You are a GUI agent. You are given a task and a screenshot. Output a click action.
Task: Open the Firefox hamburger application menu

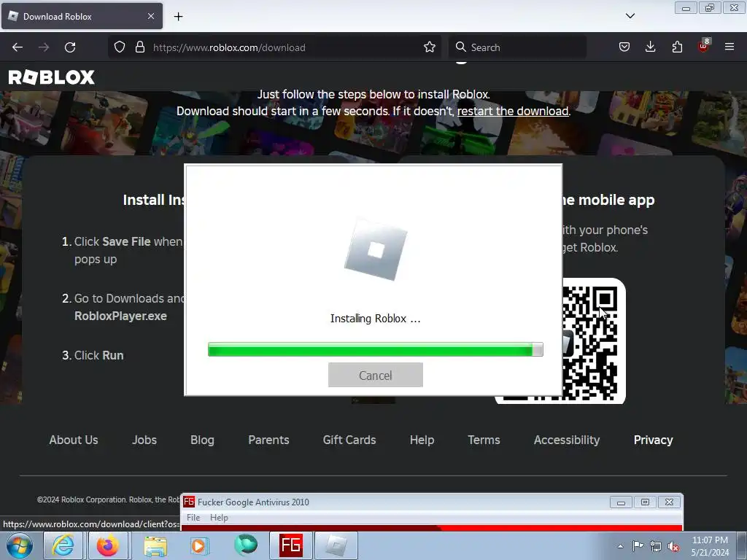729,47
